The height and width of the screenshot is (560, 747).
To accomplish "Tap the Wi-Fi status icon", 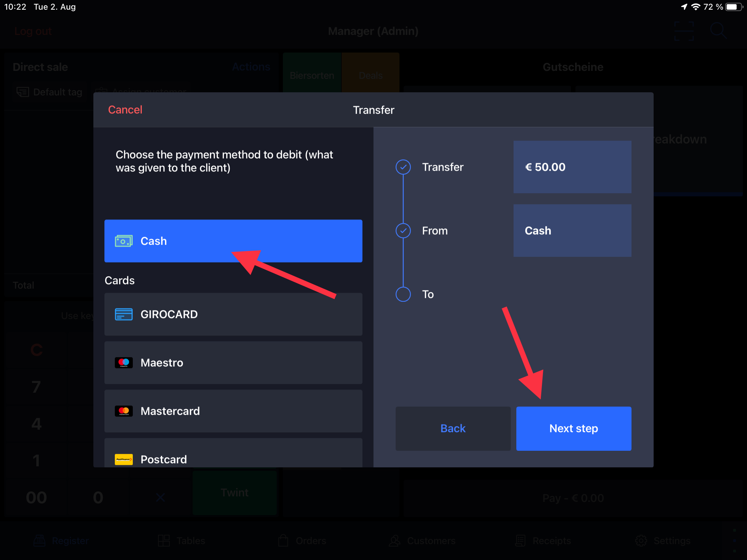I will click(x=695, y=7).
